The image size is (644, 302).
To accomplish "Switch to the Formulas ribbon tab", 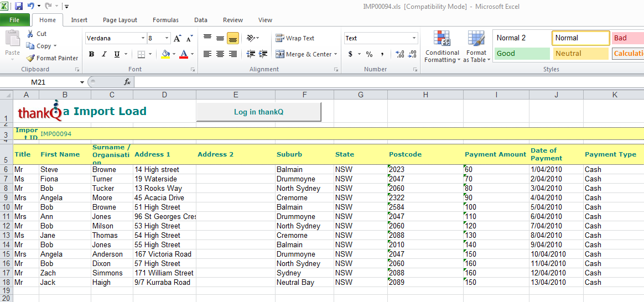I will pyautogui.click(x=165, y=20).
